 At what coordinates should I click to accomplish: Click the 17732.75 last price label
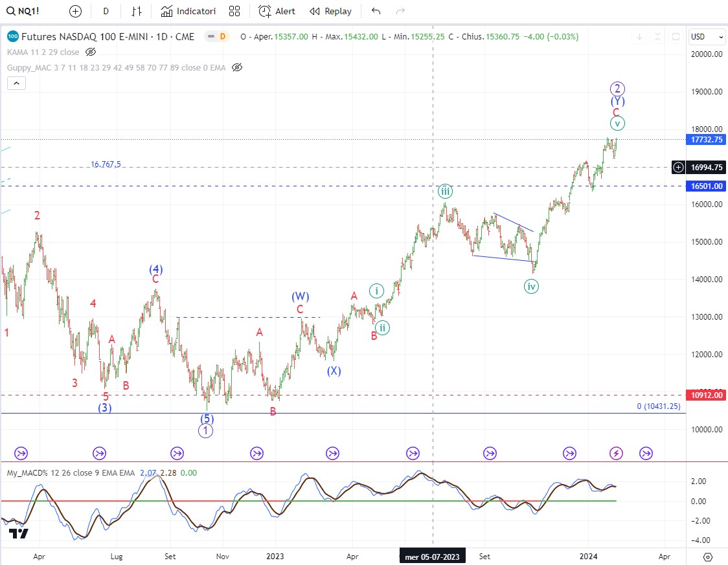706,139
